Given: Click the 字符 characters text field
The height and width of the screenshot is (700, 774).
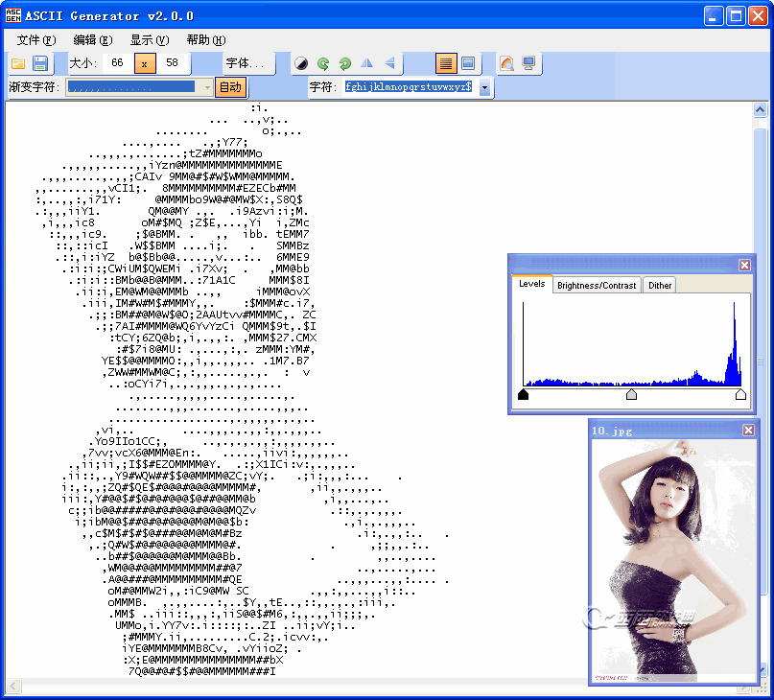Looking at the screenshot, I should [409, 87].
